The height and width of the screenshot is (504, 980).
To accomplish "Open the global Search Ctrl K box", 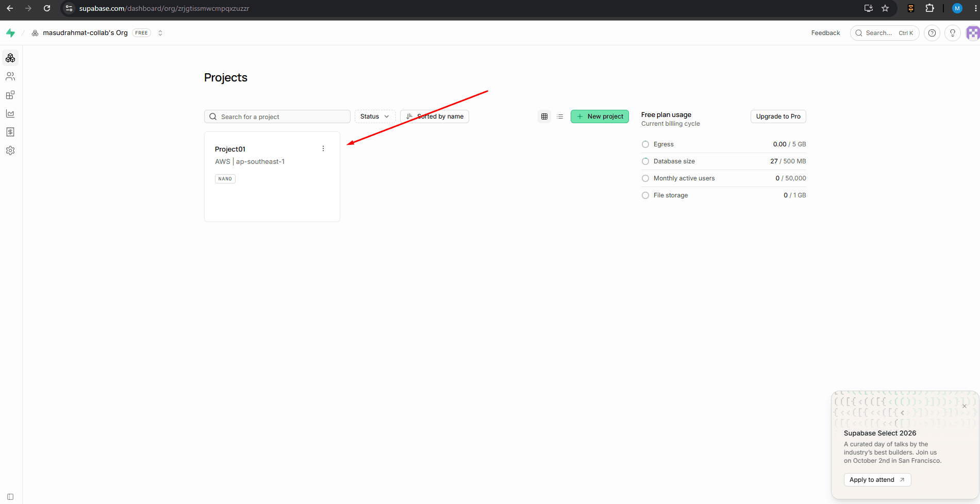I will click(x=885, y=33).
